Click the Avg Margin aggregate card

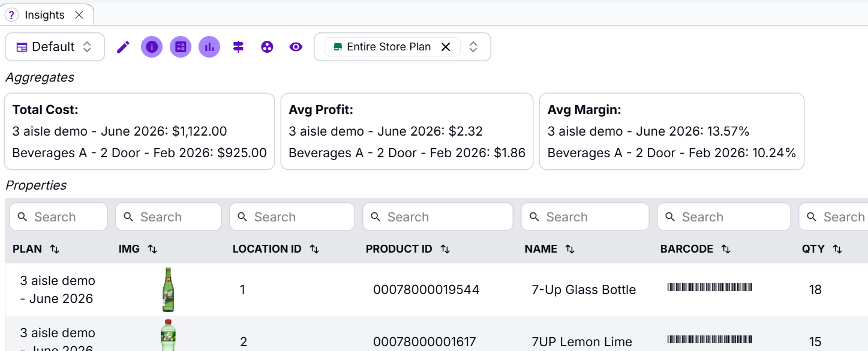click(x=672, y=131)
